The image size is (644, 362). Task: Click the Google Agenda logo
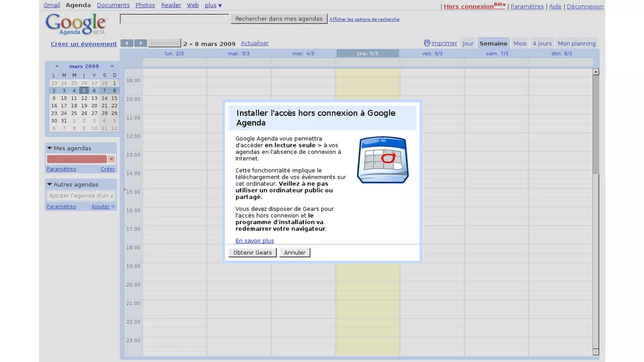pyautogui.click(x=75, y=24)
